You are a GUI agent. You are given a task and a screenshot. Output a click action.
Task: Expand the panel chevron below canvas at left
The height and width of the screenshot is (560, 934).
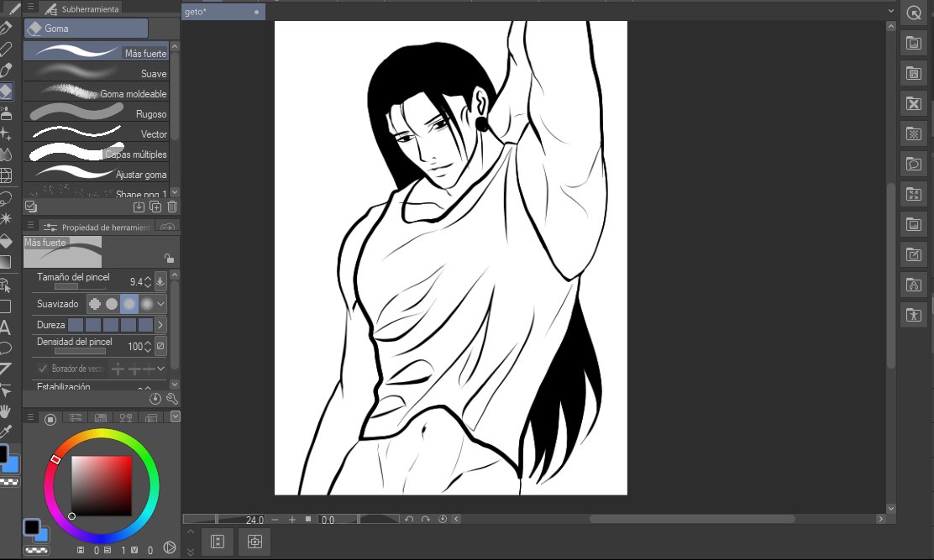point(191,532)
